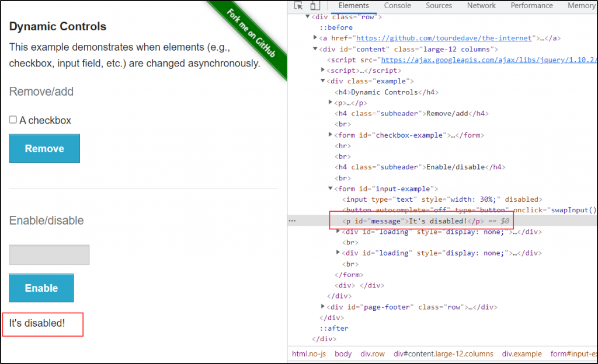Open the Network tab
Viewport: 598px width, 364px height.
pyautogui.click(x=481, y=6)
